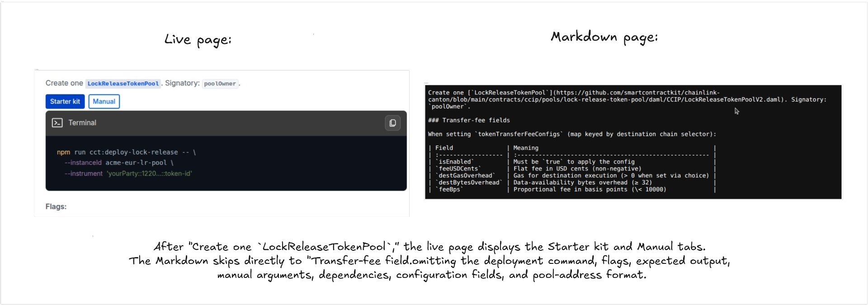Click 'Must be `true` to apply the config'

click(574, 162)
